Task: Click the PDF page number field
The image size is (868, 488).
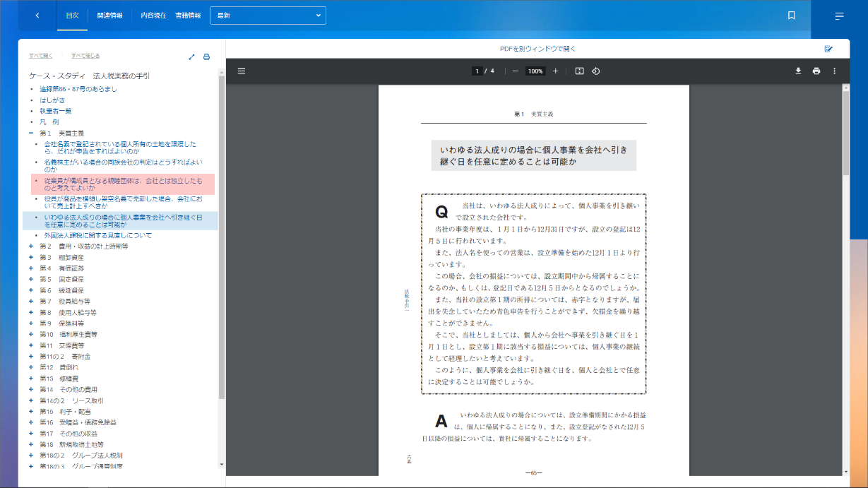Action: click(477, 71)
